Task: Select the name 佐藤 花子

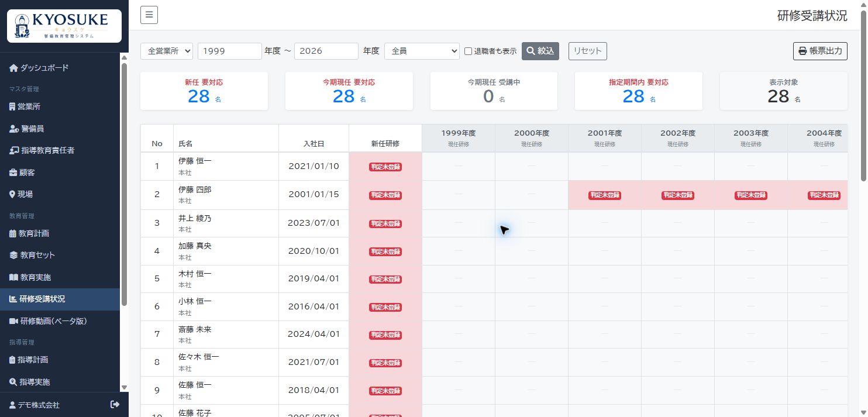Action: pos(195,413)
